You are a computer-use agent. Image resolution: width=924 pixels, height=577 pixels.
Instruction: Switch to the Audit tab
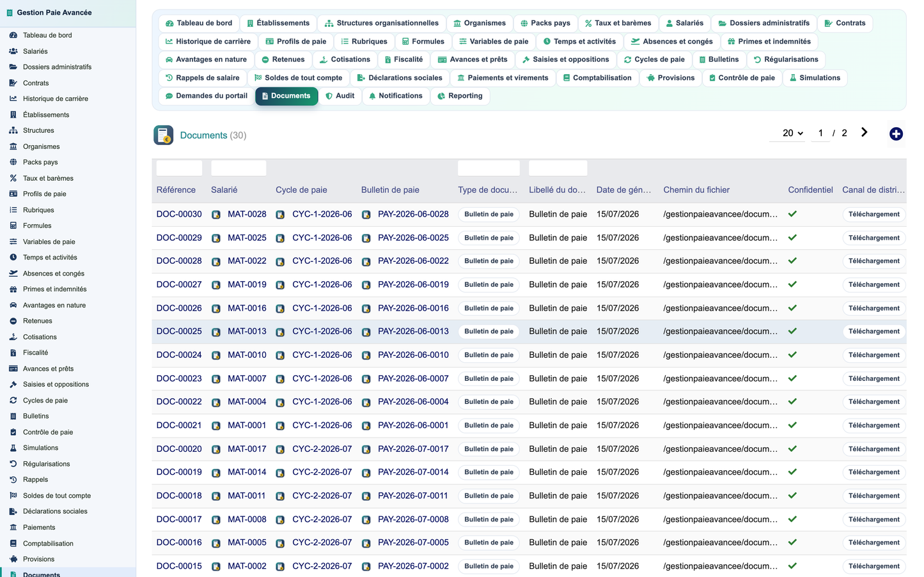(340, 96)
